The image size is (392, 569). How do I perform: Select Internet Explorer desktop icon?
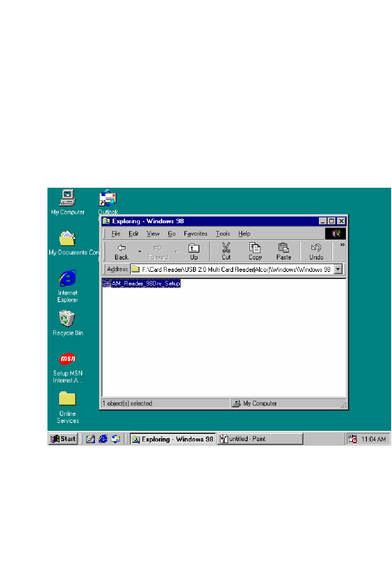68,286
